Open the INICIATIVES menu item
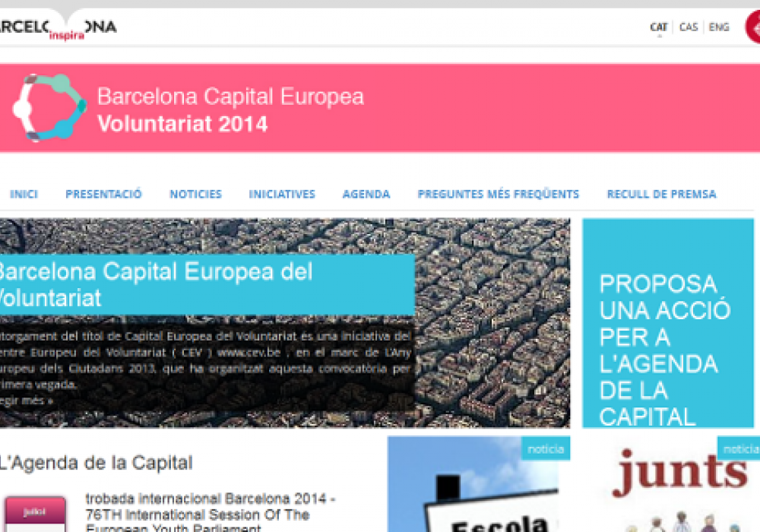Screen dimensions: 760x532 pyautogui.click(x=282, y=195)
